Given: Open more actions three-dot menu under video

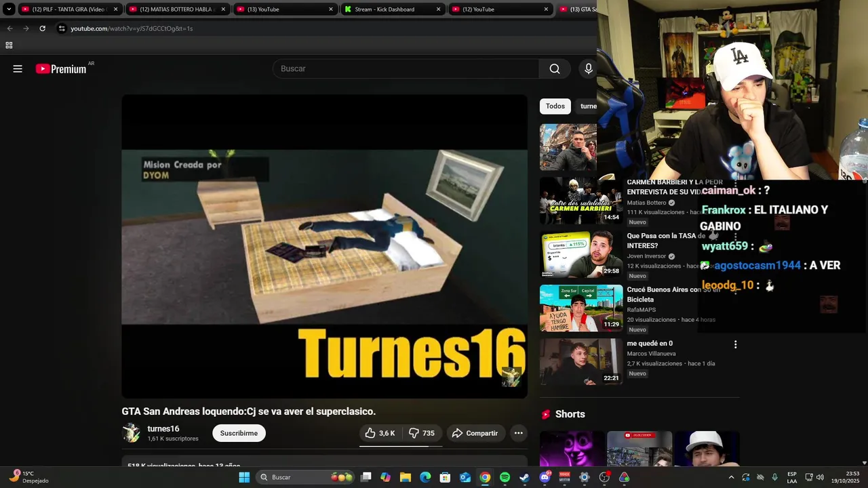Looking at the screenshot, I should coord(518,433).
